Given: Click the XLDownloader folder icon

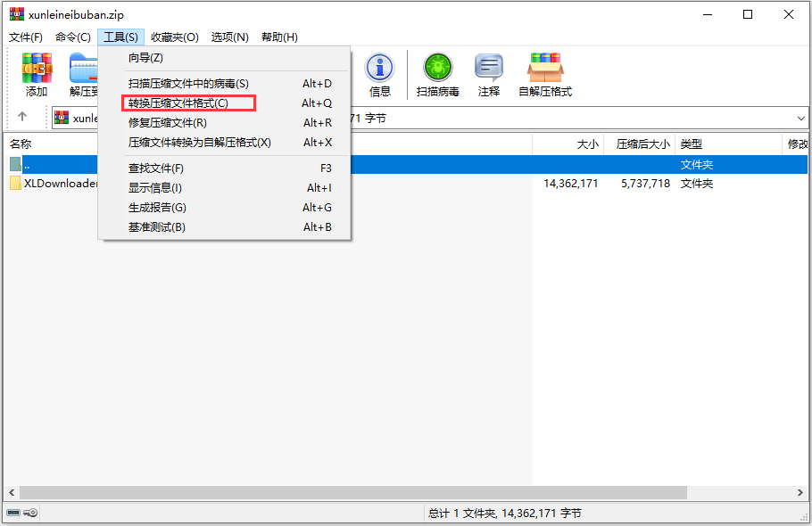Looking at the screenshot, I should (15, 183).
